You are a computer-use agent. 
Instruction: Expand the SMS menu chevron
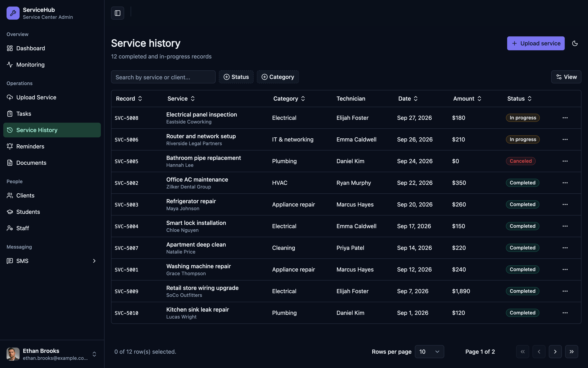click(94, 261)
